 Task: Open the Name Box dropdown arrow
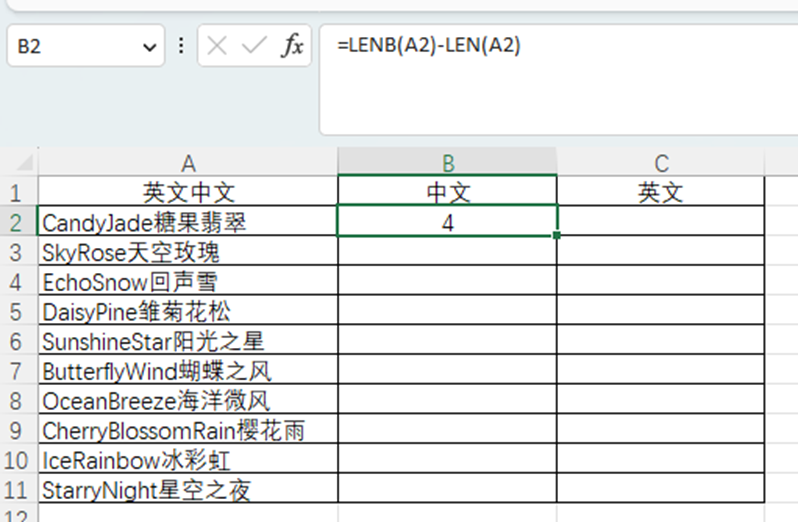(x=150, y=48)
